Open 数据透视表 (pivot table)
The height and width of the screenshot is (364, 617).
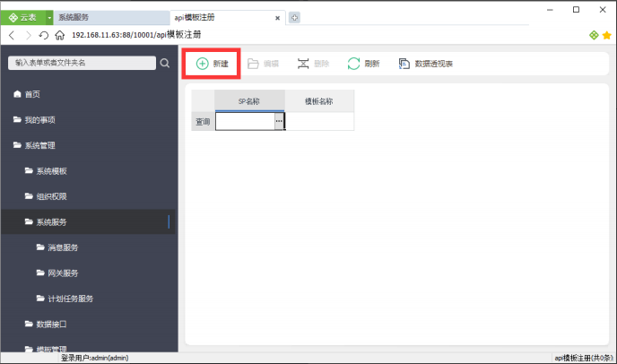[x=426, y=64]
